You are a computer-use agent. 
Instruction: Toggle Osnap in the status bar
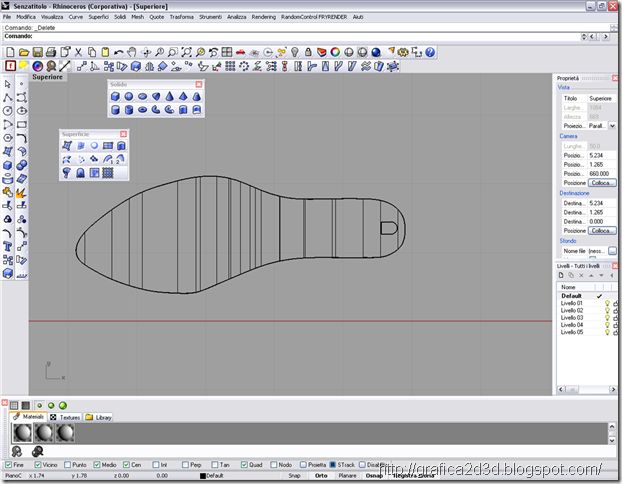[x=374, y=476]
